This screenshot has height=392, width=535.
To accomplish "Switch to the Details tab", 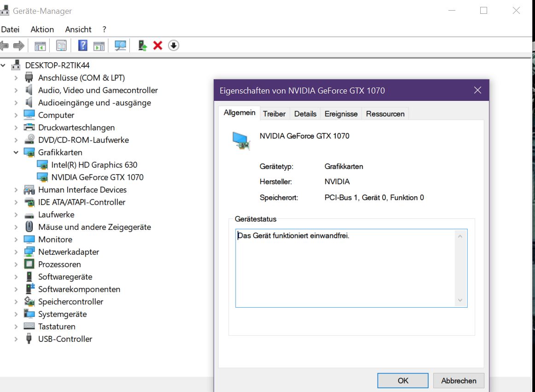I will coord(305,114).
